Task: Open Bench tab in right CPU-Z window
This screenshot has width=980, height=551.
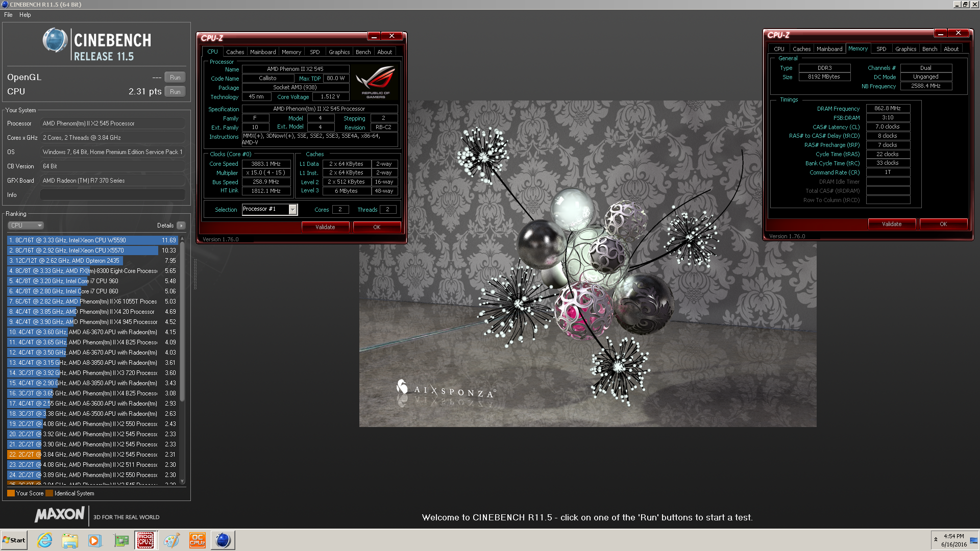Action: (930, 49)
